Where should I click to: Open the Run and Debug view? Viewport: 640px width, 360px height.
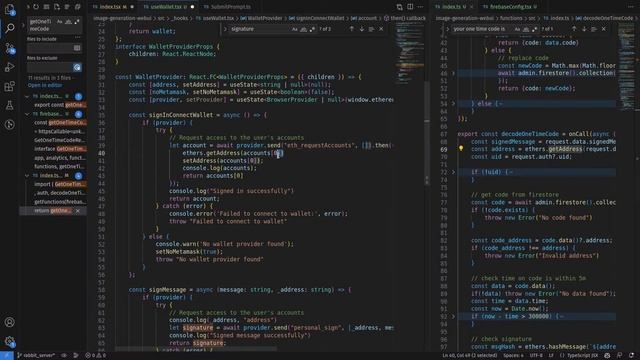[9, 67]
